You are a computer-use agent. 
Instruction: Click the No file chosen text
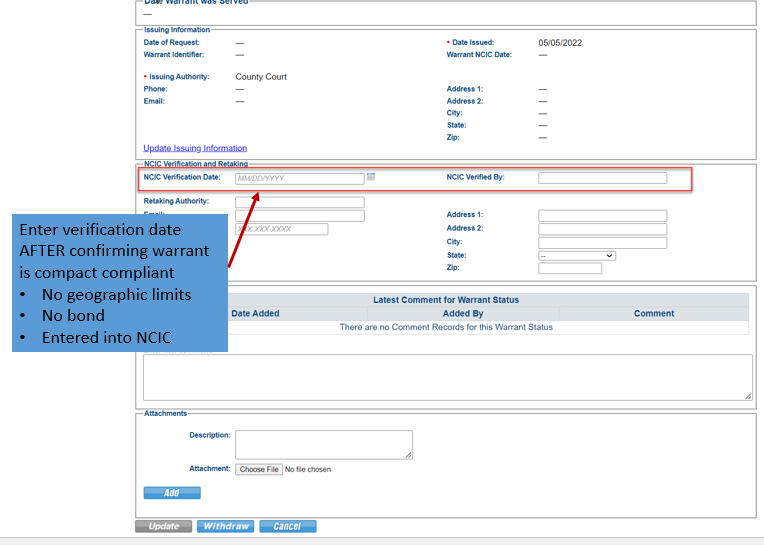pos(308,470)
